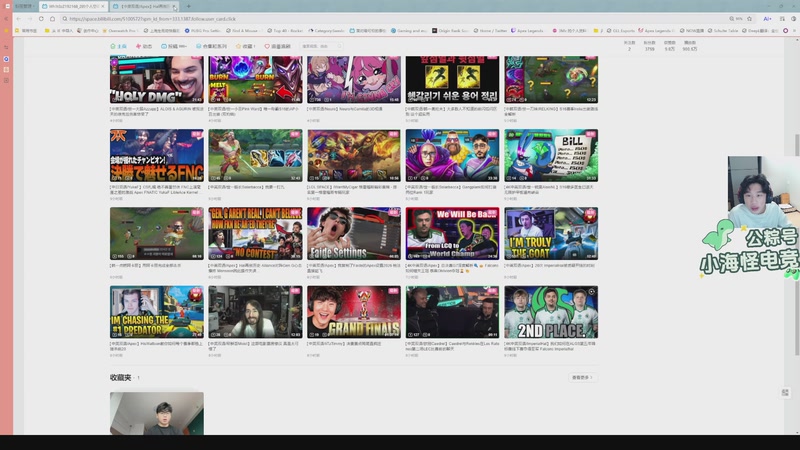Click the browser forward arrow

click(30, 19)
